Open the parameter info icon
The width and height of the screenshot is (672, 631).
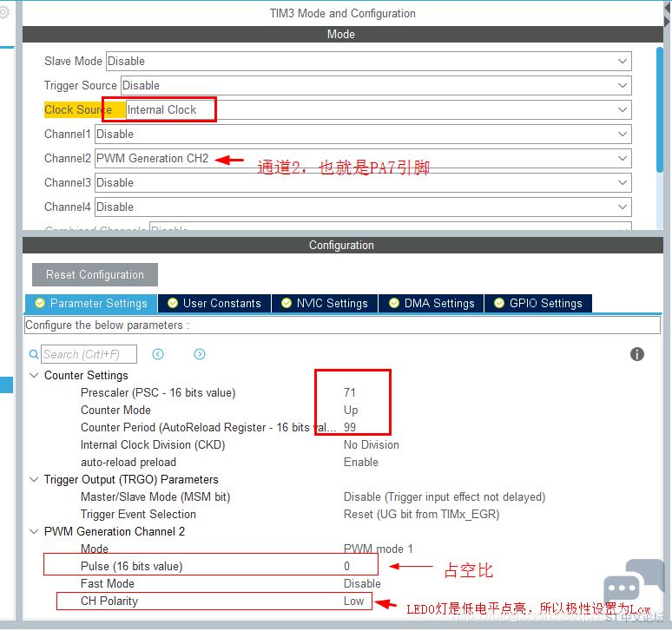[637, 354]
